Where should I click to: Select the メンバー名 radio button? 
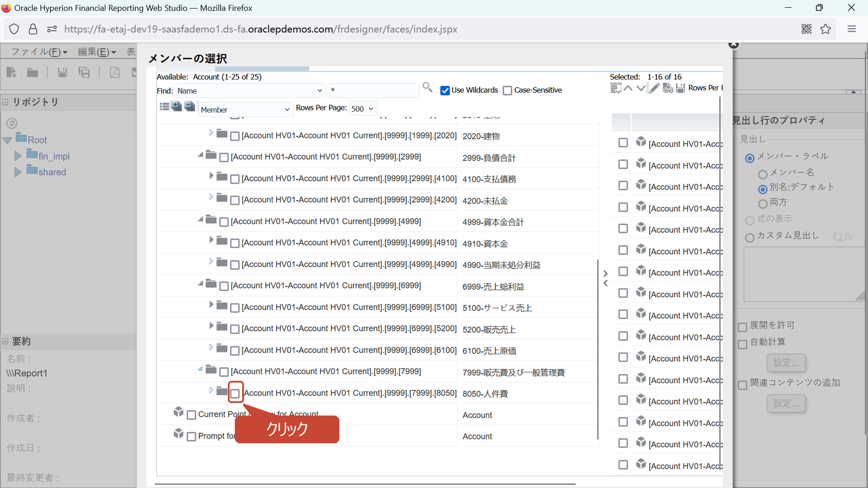coord(763,174)
